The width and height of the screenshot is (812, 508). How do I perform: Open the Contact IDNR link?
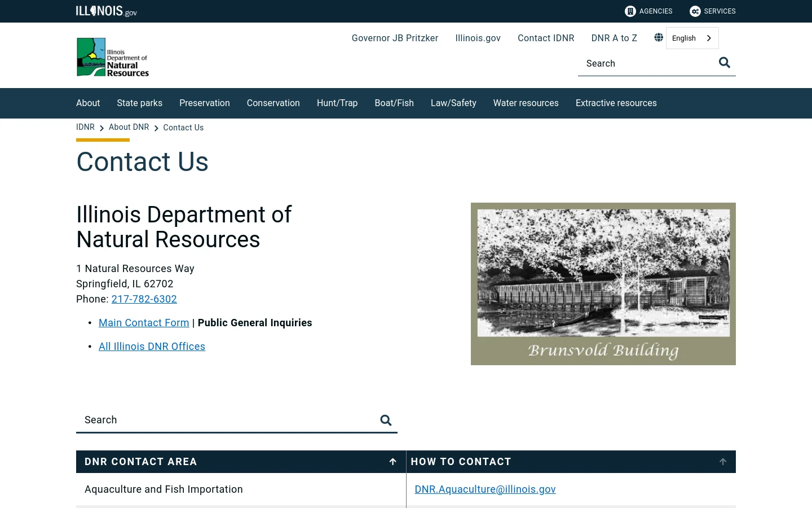(x=546, y=38)
